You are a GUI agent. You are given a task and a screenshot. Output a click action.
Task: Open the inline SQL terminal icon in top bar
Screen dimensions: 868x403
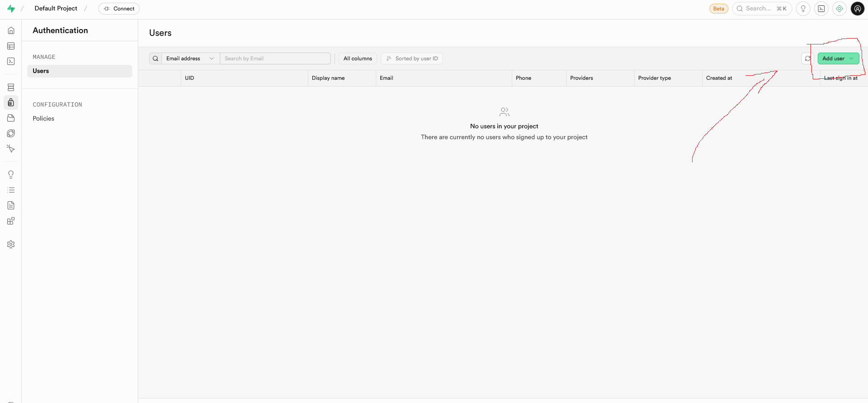pyautogui.click(x=821, y=9)
